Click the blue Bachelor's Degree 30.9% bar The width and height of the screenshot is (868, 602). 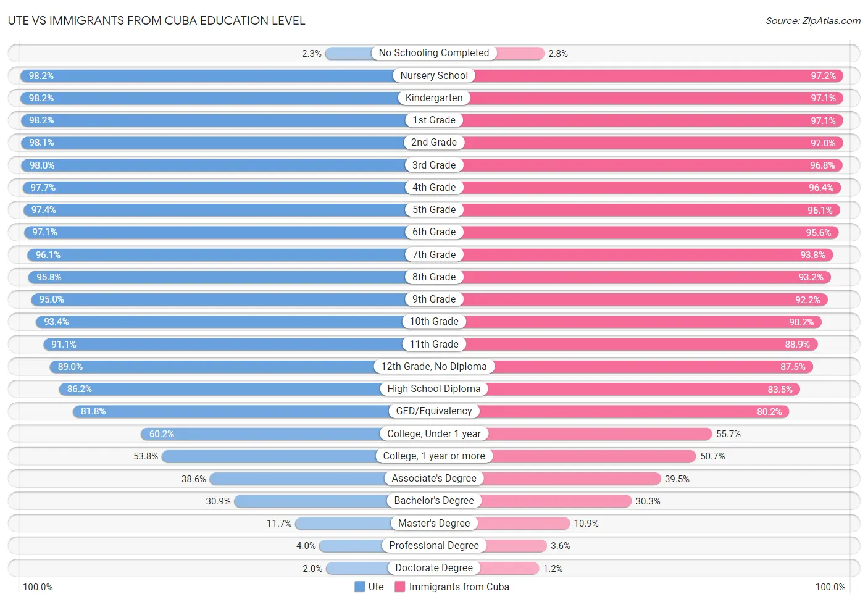[311, 501]
